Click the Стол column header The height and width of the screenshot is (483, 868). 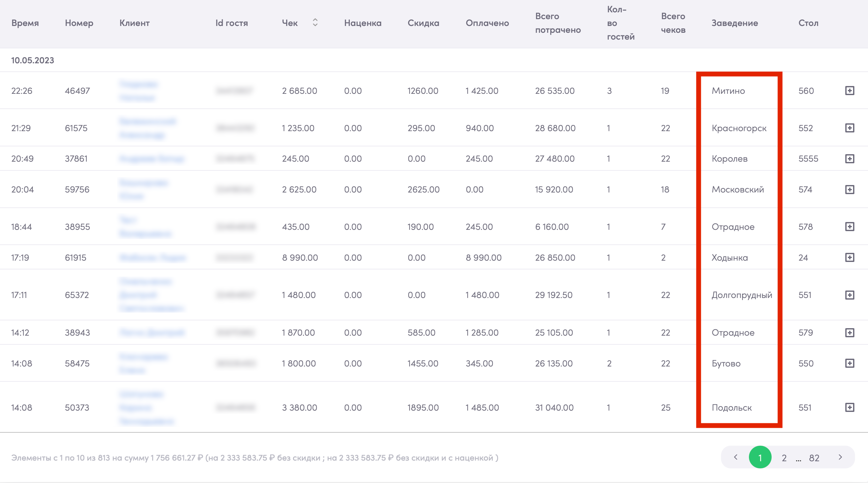(x=808, y=23)
